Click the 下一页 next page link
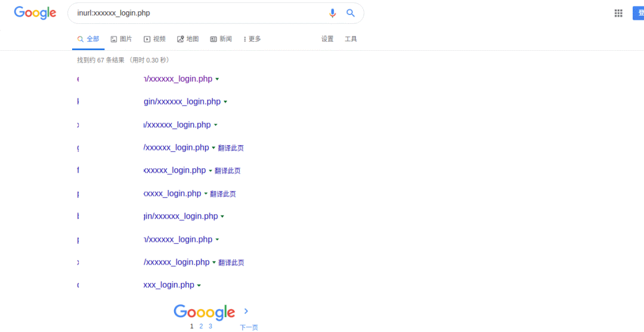Image resolution: width=644 pixels, height=332 pixels. tap(249, 327)
